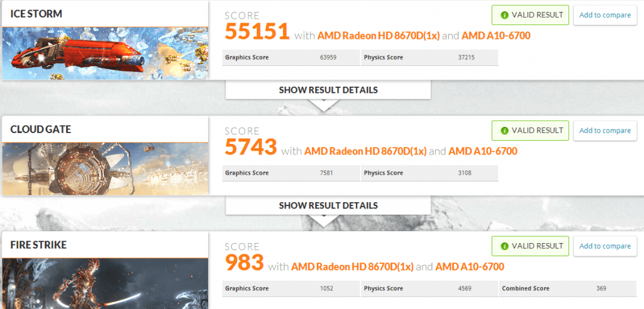644x309 pixels.
Task: Click the Fire Strike title heading
Action: (38, 245)
